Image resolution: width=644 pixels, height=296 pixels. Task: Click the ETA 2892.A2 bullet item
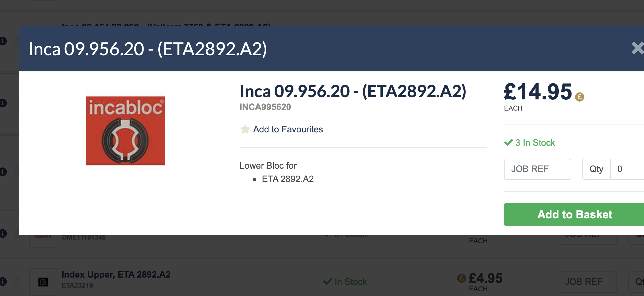click(288, 179)
